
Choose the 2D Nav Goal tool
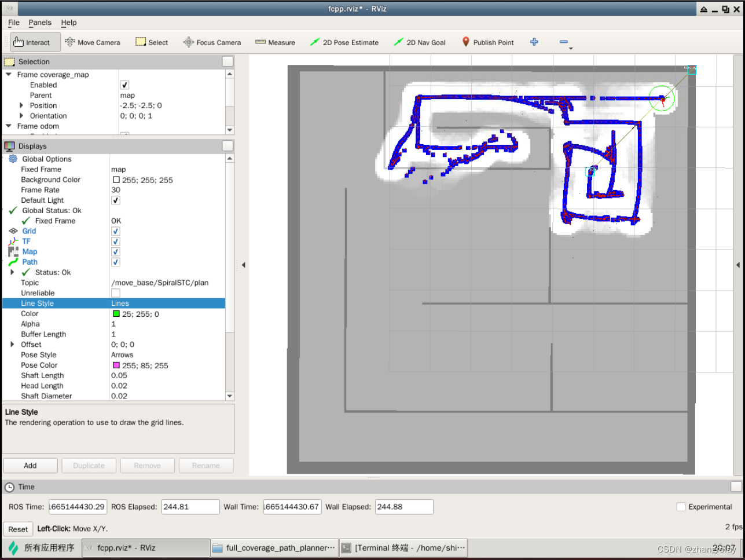click(419, 42)
